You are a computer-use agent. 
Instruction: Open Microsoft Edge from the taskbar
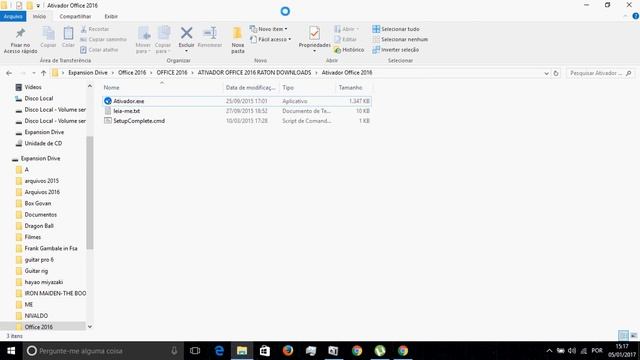coord(219,351)
